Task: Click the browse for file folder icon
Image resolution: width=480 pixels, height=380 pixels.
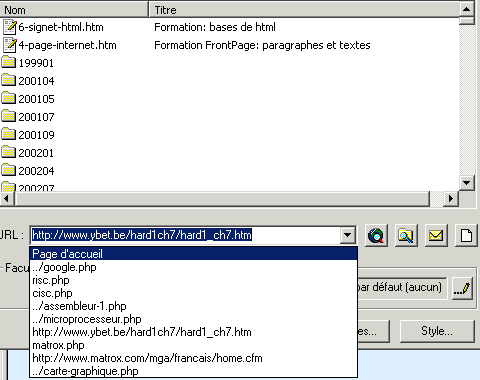Action: coord(406,236)
